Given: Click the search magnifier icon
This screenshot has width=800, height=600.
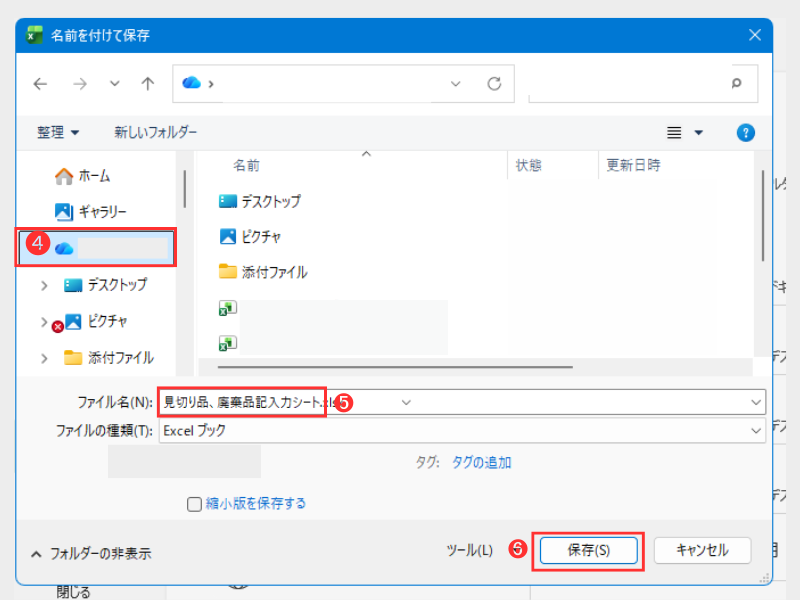Looking at the screenshot, I should (737, 84).
